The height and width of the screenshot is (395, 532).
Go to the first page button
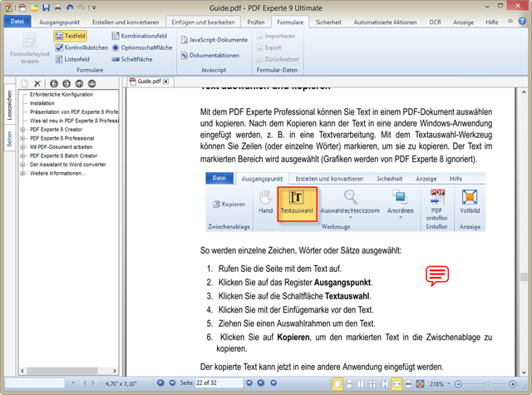[x=160, y=383]
